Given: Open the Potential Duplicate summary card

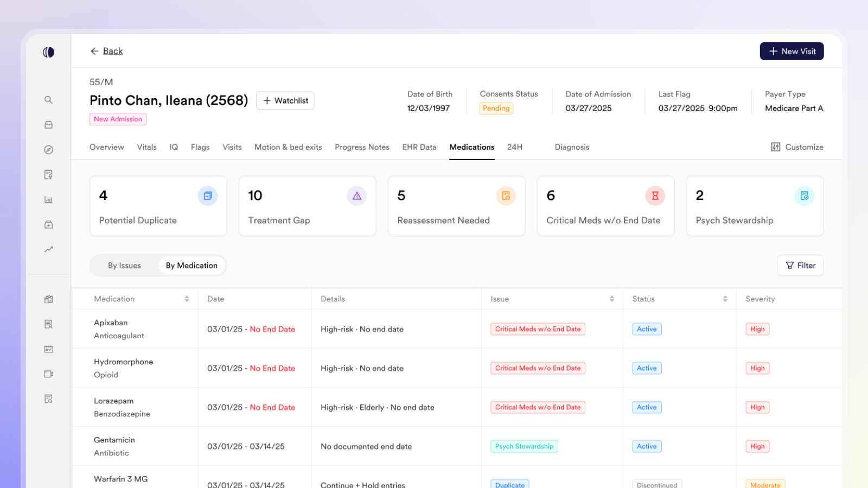Looking at the screenshot, I should tap(158, 206).
